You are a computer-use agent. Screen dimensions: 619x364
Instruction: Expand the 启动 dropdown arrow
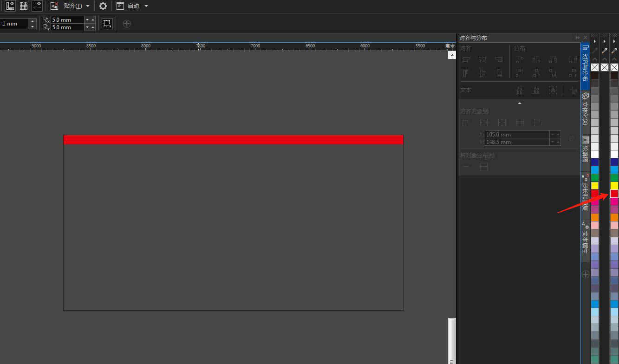(x=146, y=6)
